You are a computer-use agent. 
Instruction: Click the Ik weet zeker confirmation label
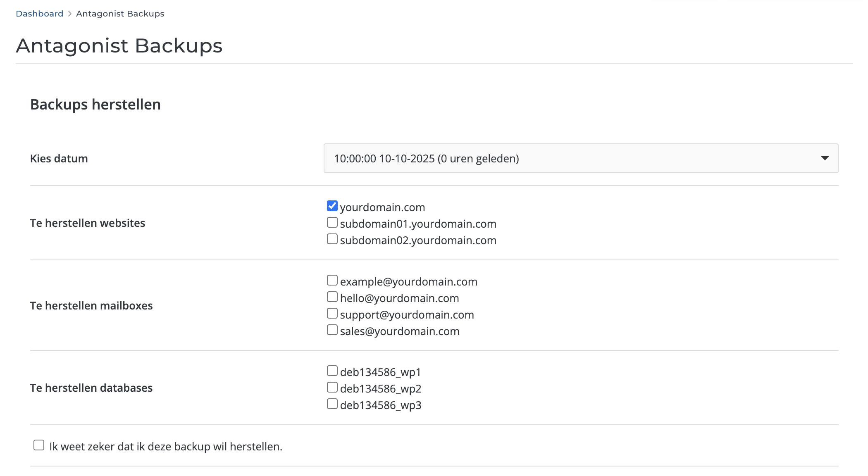pos(165,446)
